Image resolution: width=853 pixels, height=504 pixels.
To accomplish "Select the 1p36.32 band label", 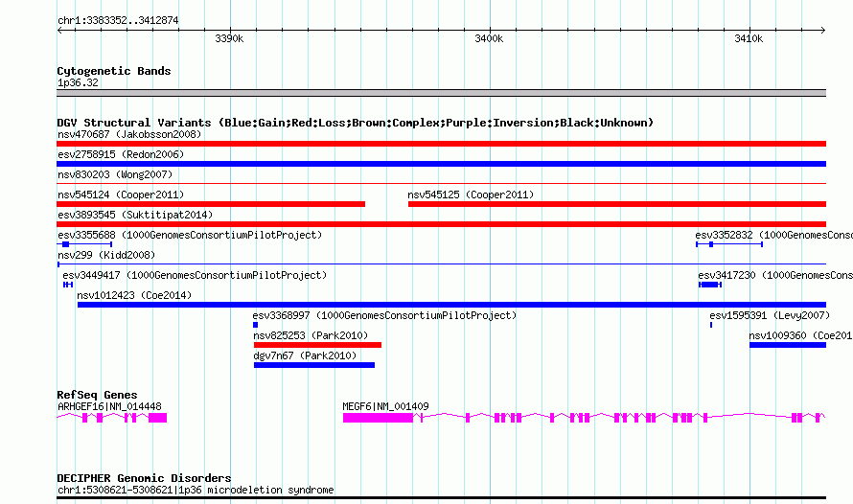I will pos(78,82).
